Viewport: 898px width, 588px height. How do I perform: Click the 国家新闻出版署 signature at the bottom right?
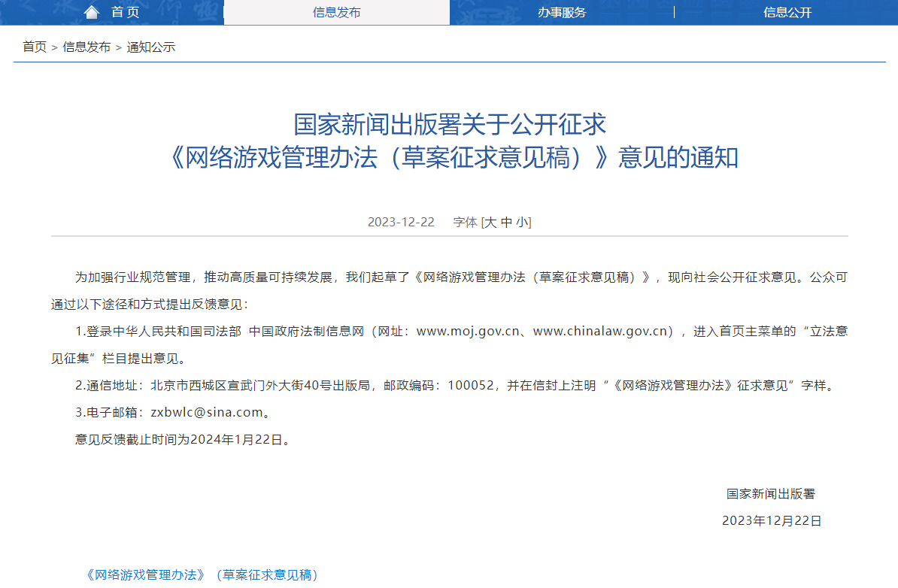click(771, 493)
